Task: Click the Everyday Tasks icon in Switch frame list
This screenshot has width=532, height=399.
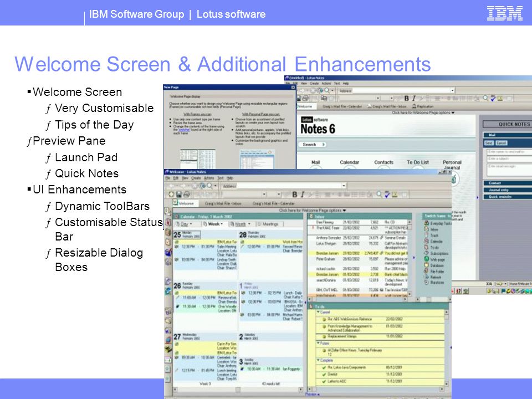Action: point(427,223)
